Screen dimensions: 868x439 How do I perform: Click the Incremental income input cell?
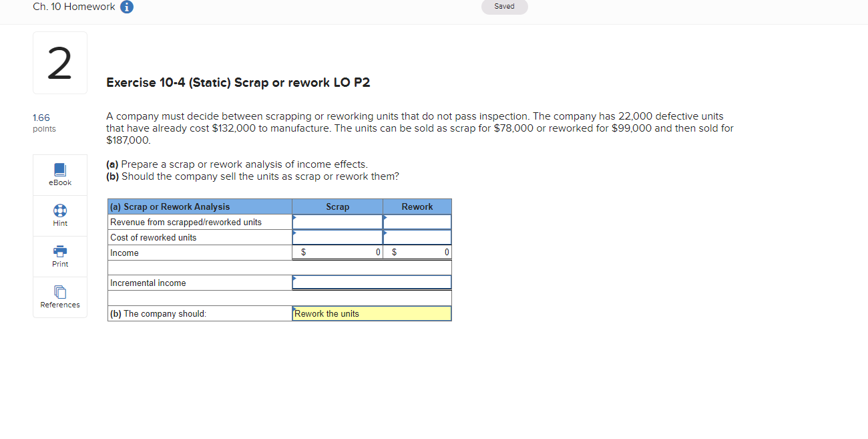(x=372, y=283)
